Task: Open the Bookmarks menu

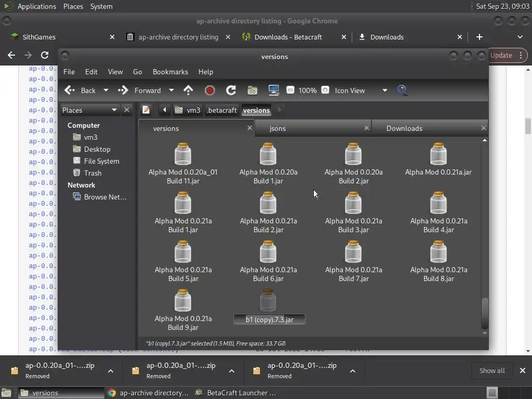Action: pyautogui.click(x=170, y=72)
